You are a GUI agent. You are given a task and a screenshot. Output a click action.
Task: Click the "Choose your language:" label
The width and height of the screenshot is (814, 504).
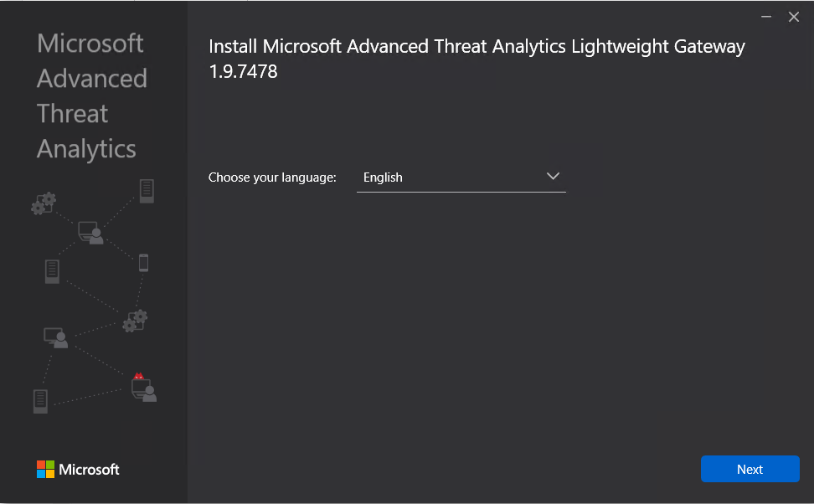pos(272,177)
